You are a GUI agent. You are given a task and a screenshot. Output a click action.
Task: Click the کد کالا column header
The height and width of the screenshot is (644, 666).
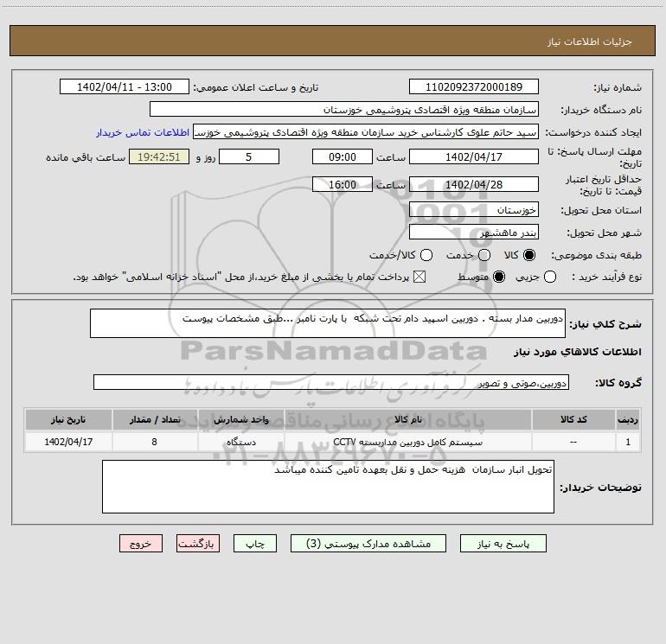[x=573, y=419]
